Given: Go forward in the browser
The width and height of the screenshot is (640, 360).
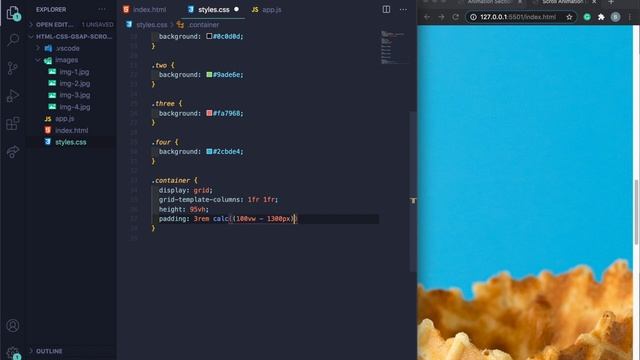Looking at the screenshot, I should tap(441, 17).
